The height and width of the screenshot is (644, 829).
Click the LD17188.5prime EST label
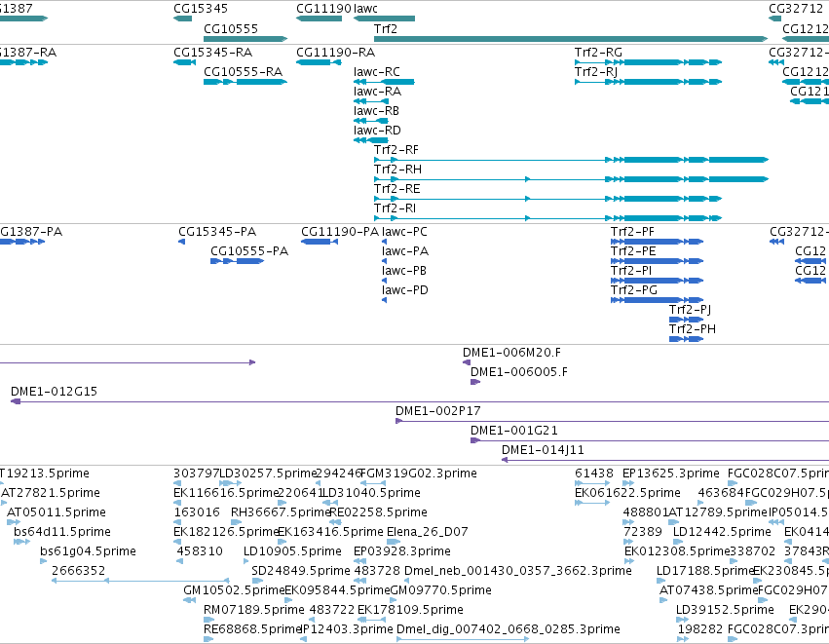click(x=704, y=571)
